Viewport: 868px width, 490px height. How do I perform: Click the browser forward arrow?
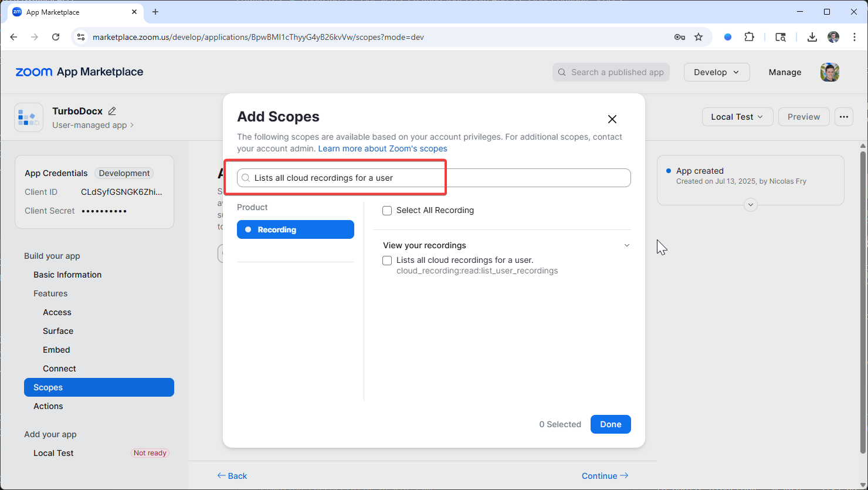pos(35,37)
